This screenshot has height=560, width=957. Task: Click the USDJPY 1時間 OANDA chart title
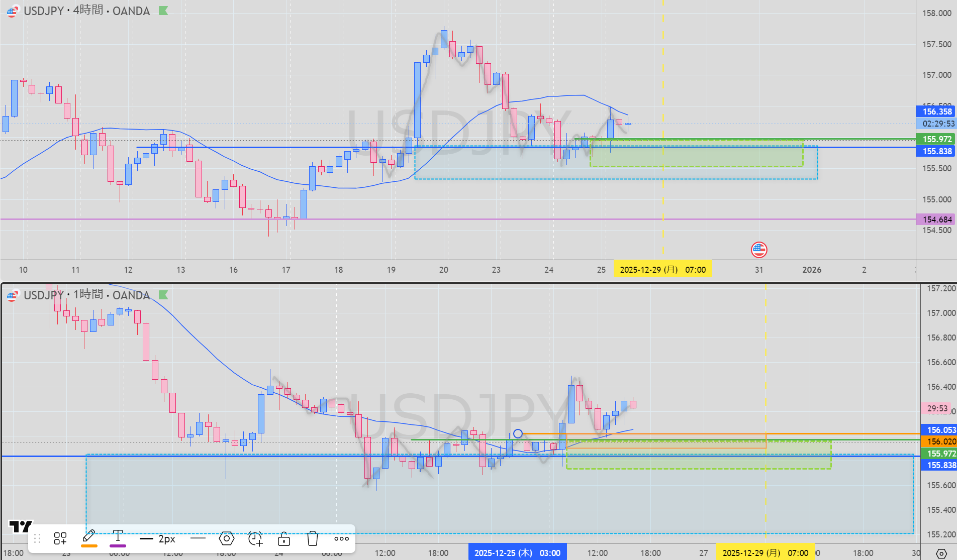pos(86,295)
